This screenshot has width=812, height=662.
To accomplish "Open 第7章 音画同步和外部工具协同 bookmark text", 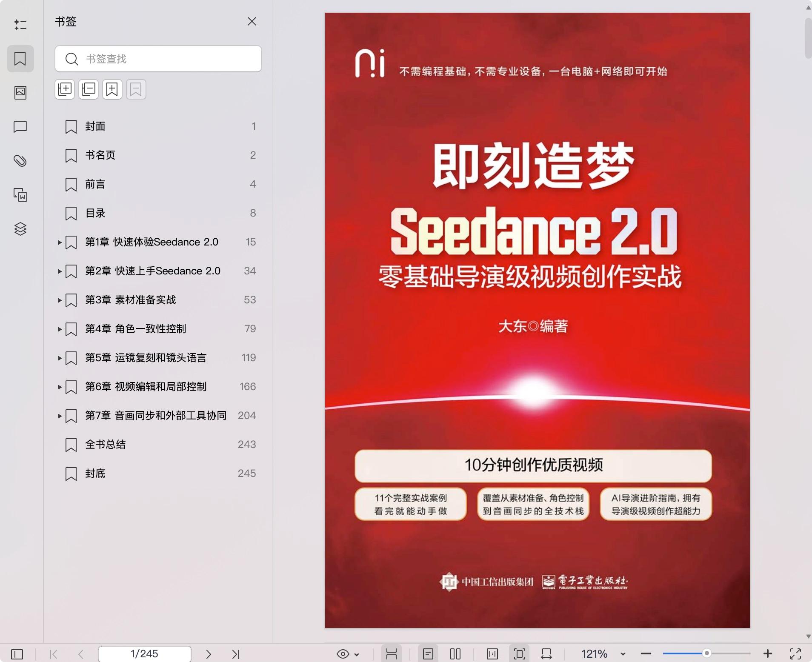I will [156, 416].
